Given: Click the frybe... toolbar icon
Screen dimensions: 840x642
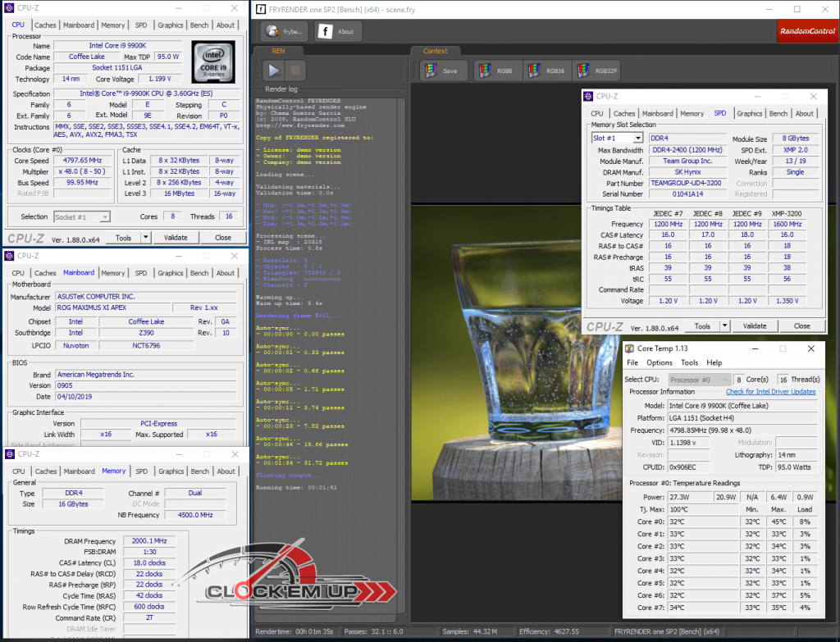Looking at the screenshot, I should (284, 32).
